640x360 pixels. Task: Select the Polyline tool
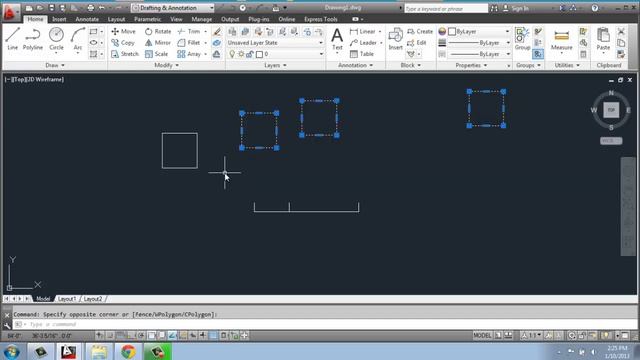33,39
